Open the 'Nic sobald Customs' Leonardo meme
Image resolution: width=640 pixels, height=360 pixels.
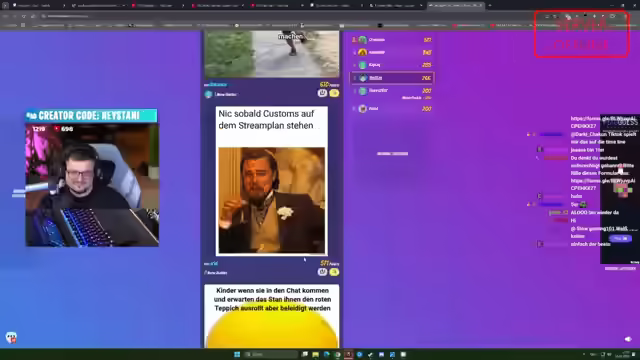[x=271, y=181]
